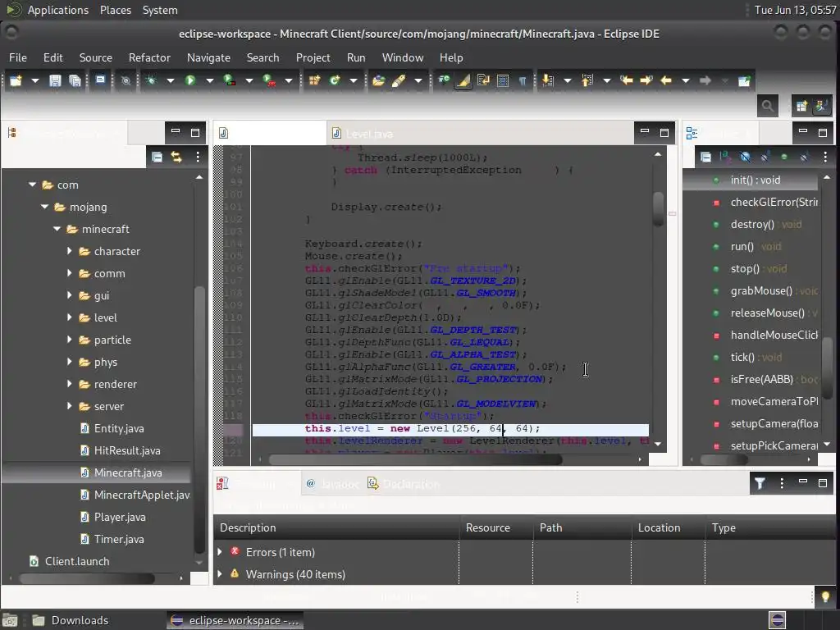The width and height of the screenshot is (840, 630).
Task: Click the Next Annotation down-arrow icon
Action: pos(547,80)
